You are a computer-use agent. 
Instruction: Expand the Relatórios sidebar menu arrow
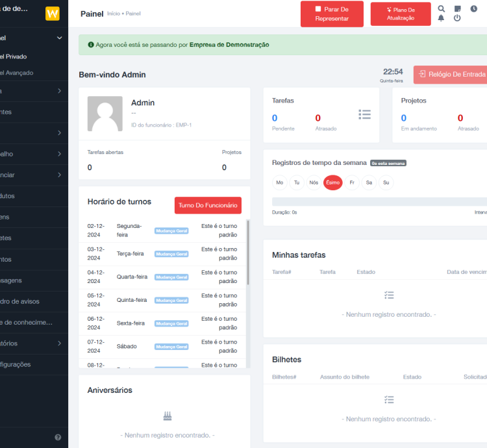pyautogui.click(x=59, y=343)
